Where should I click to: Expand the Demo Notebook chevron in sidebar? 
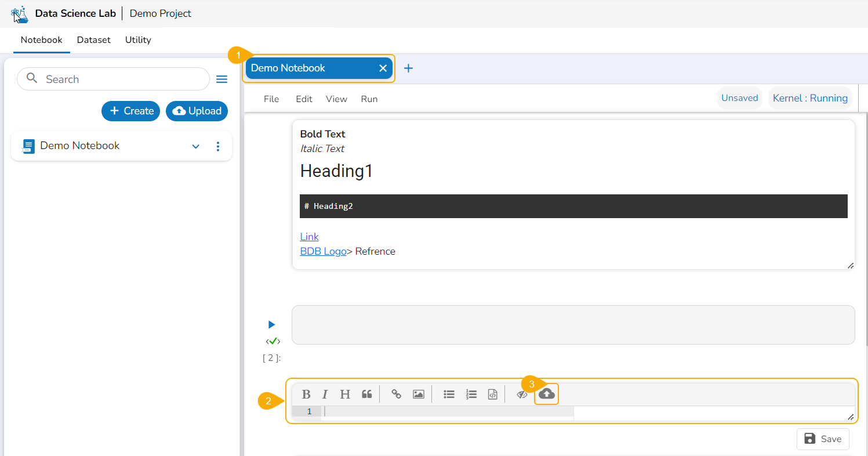(x=196, y=146)
